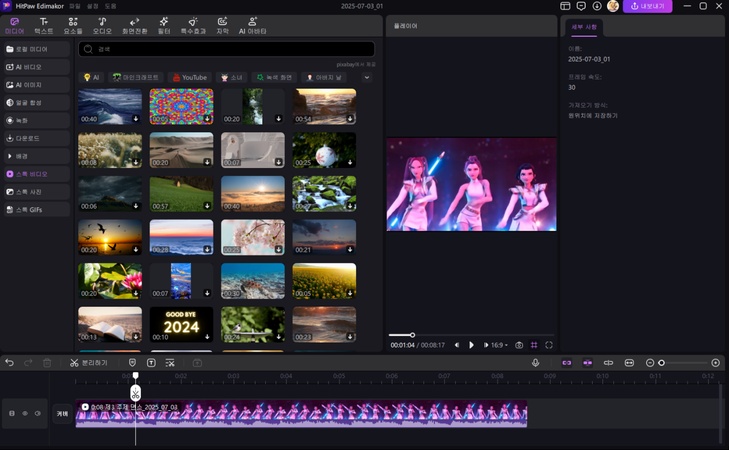Screen dimensions: 729x450
Task: Open the 미디어 (Media) tab
Action: point(14,26)
